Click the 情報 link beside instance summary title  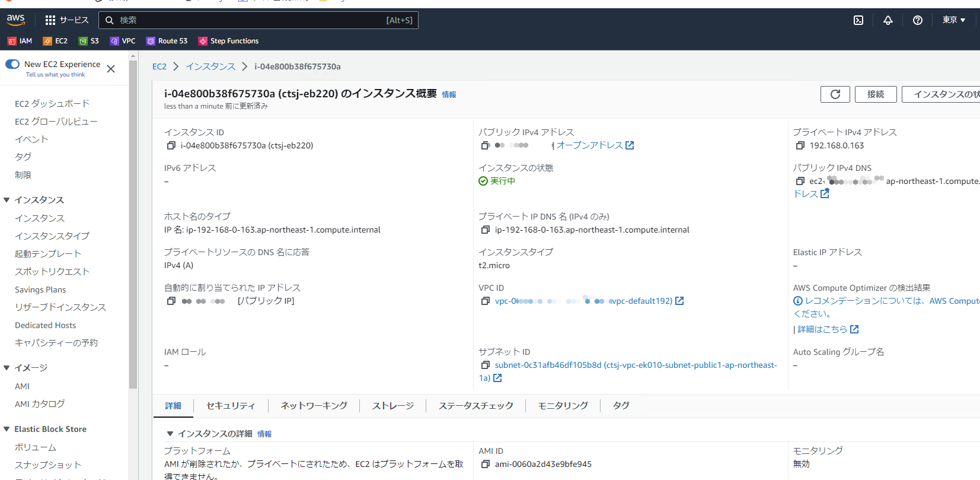point(449,94)
